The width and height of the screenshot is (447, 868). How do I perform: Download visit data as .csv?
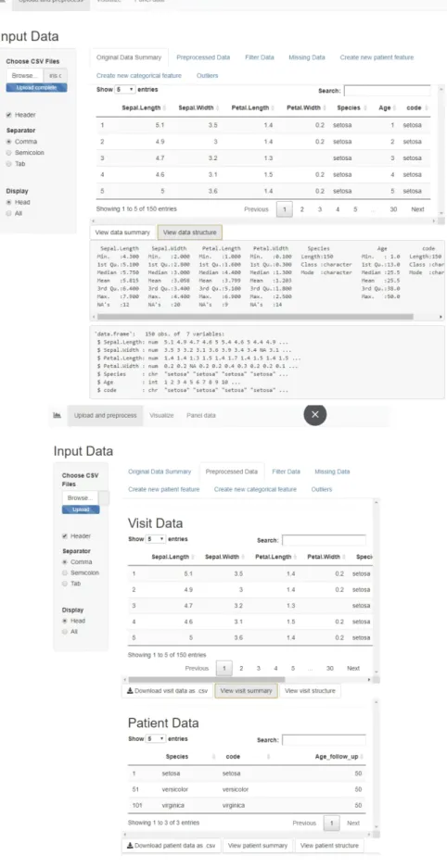[x=167, y=691]
